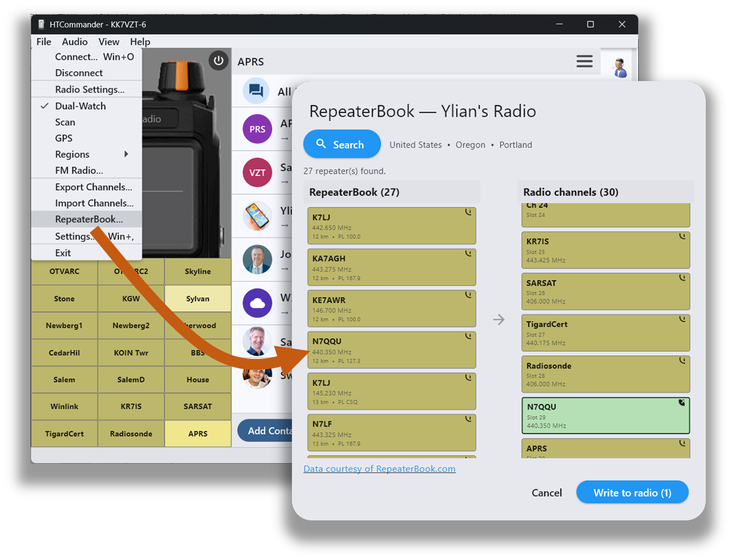Select the OTVARC channel button
Viewport: 732px width, 560px height.
pyautogui.click(x=64, y=271)
